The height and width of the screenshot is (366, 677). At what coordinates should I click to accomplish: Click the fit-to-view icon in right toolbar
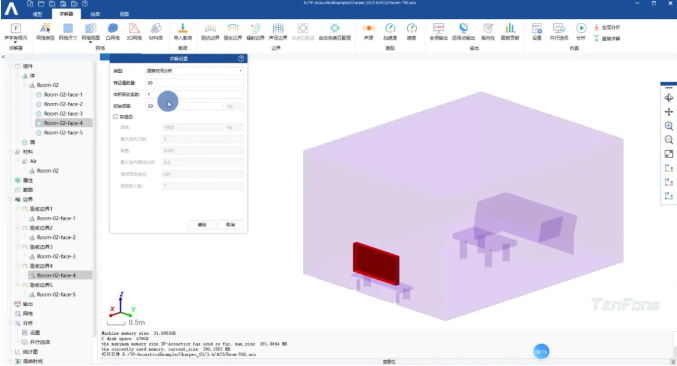669,154
